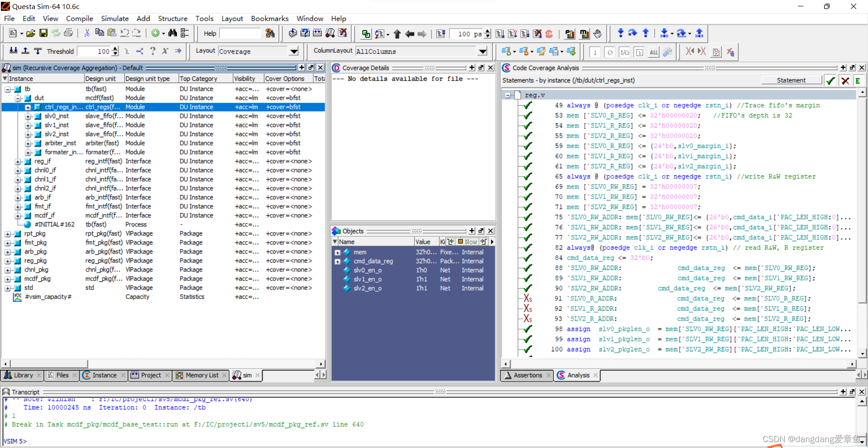Select the arbiter_inst instance row
The width and height of the screenshot is (868, 448).
click(60, 143)
